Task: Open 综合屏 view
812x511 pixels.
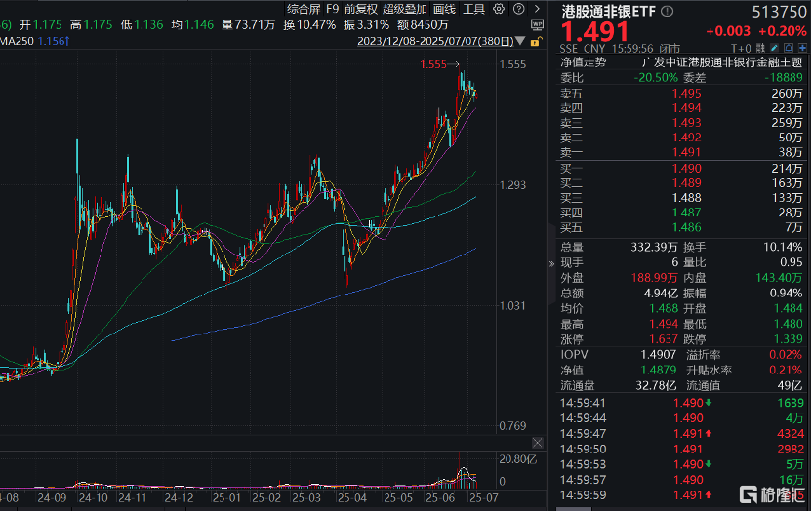Action: (304, 9)
